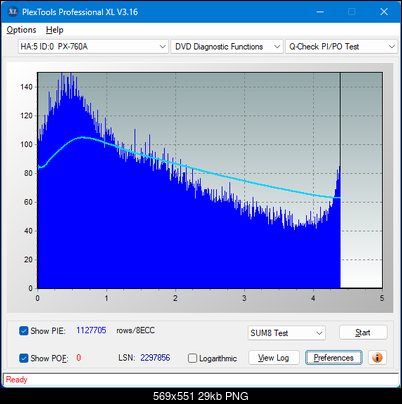
Task: Minimize the PlexTools window
Action: click(x=320, y=12)
